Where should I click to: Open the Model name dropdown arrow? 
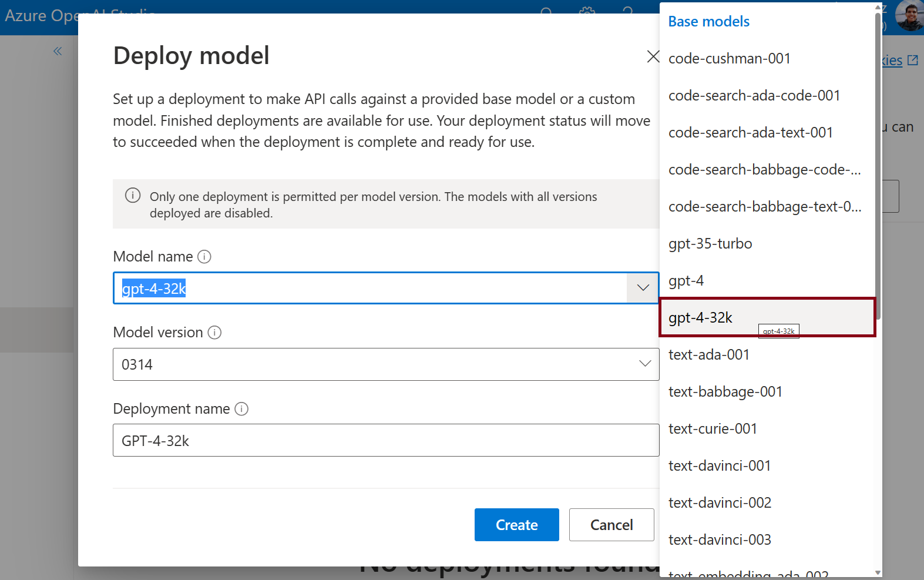click(x=643, y=288)
